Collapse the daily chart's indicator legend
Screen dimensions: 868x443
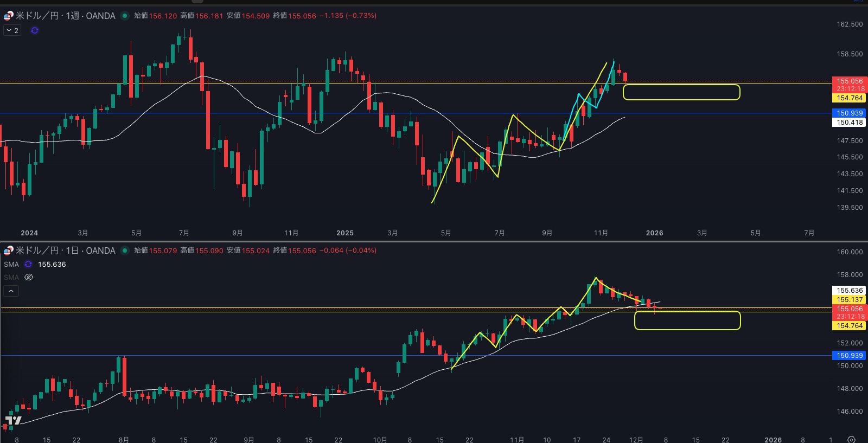pos(11,291)
